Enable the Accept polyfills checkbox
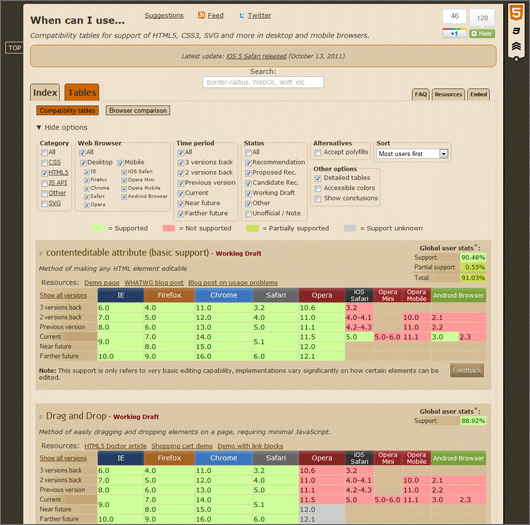530x525 pixels. click(318, 153)
